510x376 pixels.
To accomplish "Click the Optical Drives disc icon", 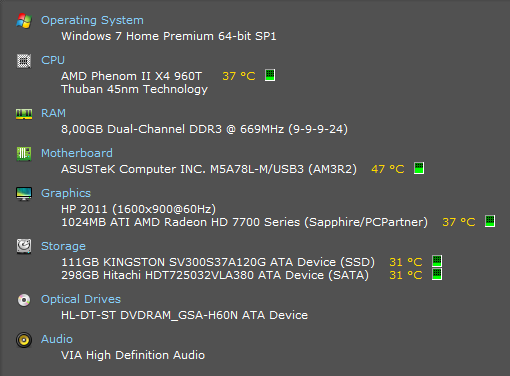I will 24,300.
